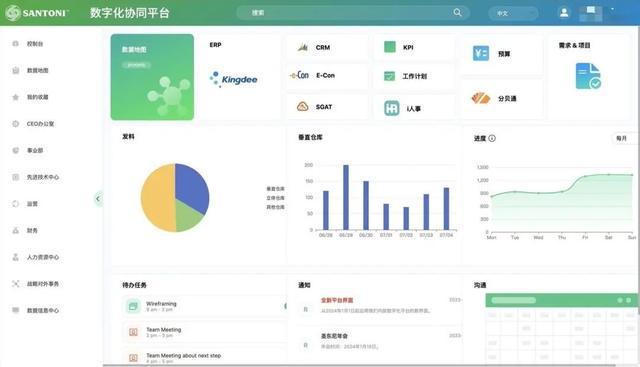
Task: Select 运营 in the sidebar
Action: pos(32,204)
